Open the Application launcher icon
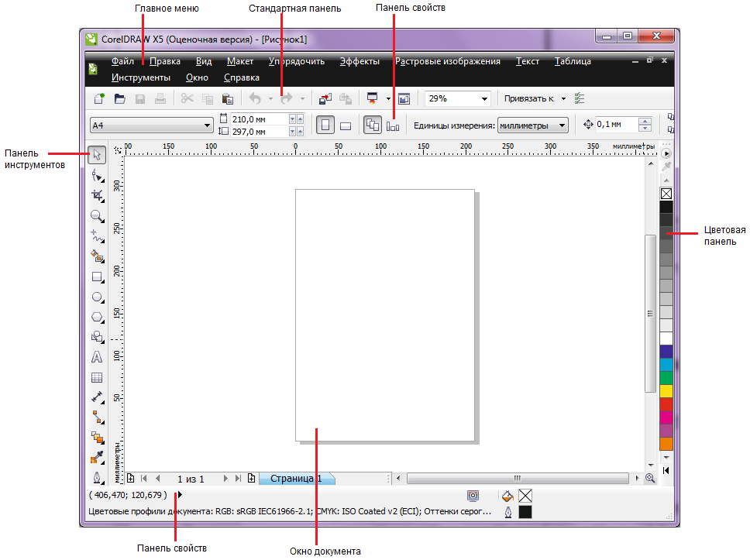The width and height of the screenshot is (750, 560). tap(372, 98)
